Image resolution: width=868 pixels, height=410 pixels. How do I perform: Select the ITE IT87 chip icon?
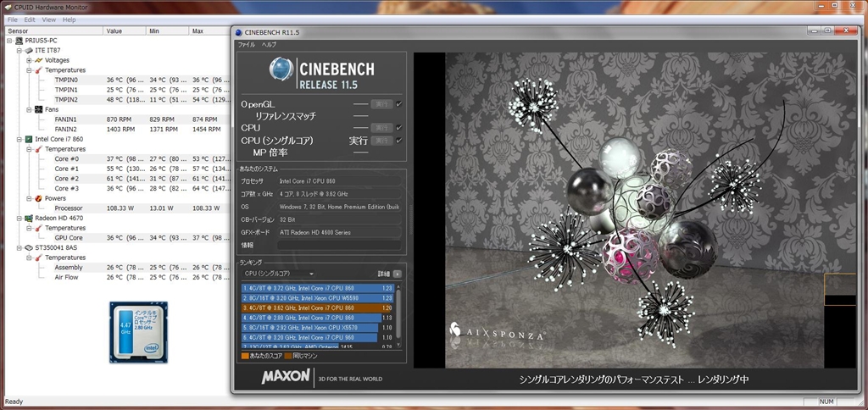click(28, 51)
